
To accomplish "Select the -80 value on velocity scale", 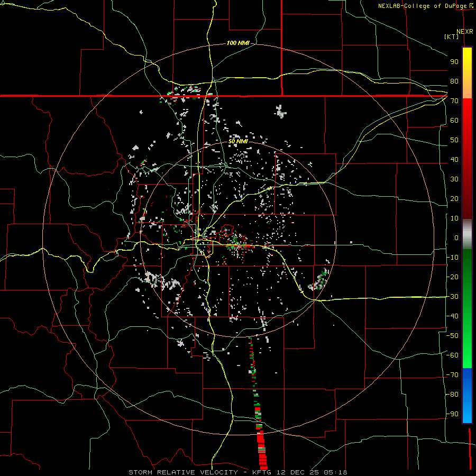I will [x=452, y=395].
